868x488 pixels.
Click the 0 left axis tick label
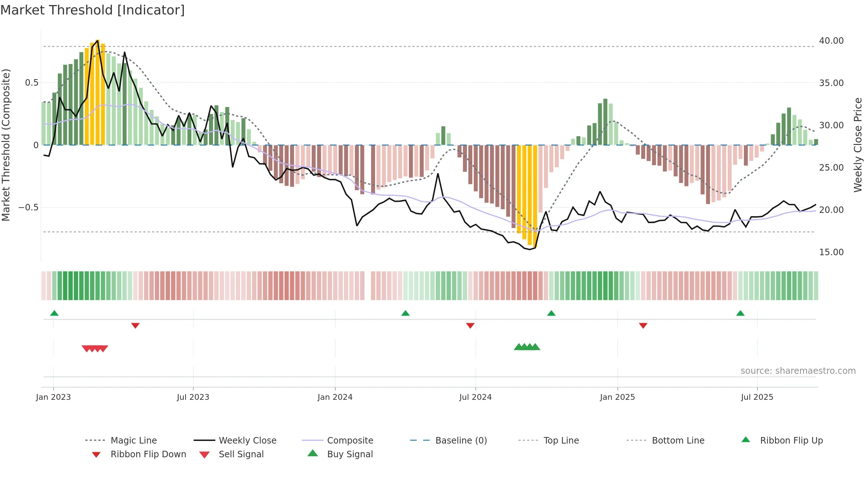tap(36, 145)
